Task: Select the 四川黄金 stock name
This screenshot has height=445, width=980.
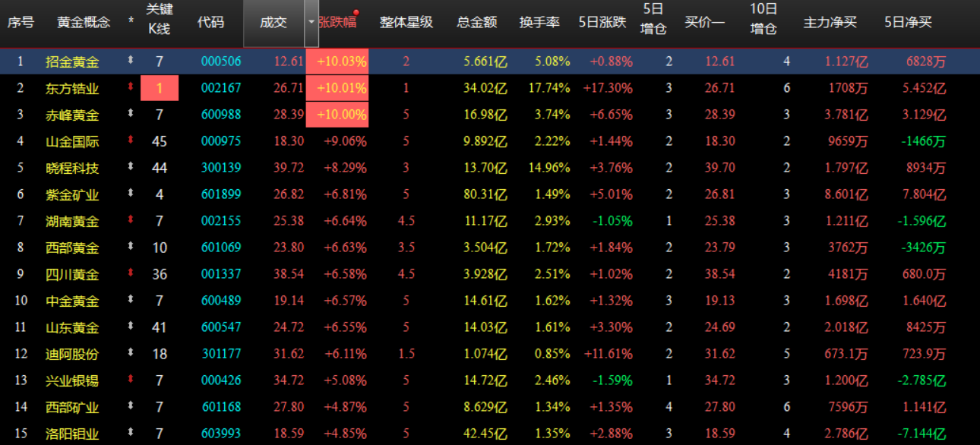Action: (x=72, y=274)
